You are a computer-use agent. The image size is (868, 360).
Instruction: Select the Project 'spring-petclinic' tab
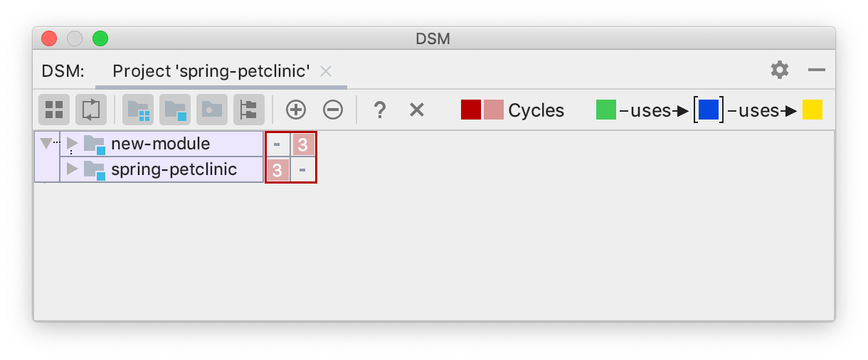[211, 71]
